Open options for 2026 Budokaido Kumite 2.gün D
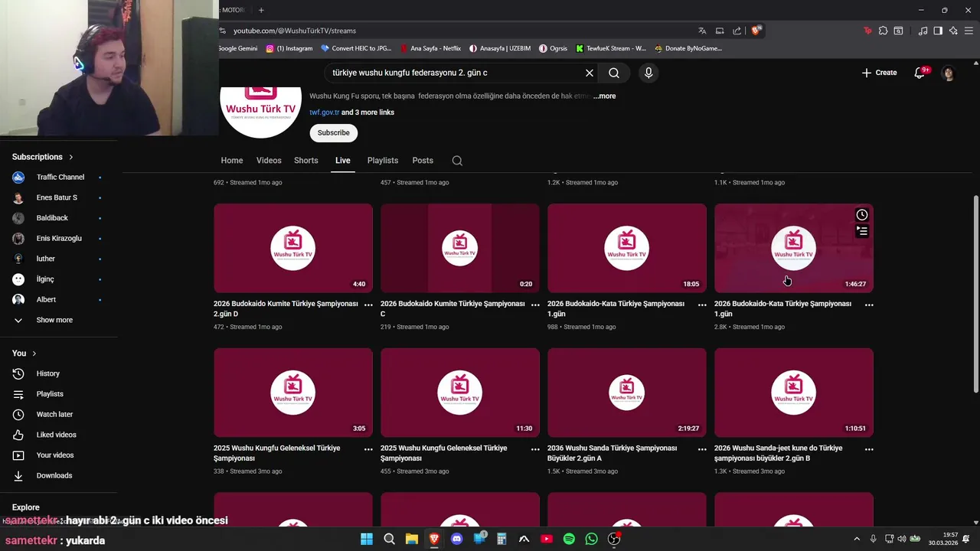Image resolution: width=980 pixels, height=551 pixels. point(368,305)
